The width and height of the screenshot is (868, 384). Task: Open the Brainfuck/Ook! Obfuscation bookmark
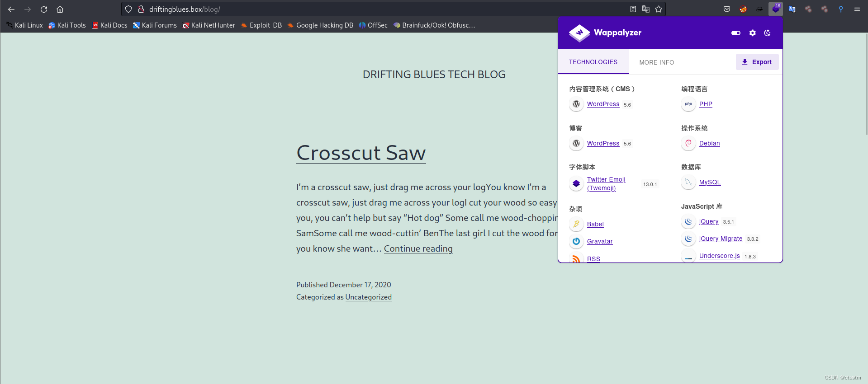(x=434, y=25)
